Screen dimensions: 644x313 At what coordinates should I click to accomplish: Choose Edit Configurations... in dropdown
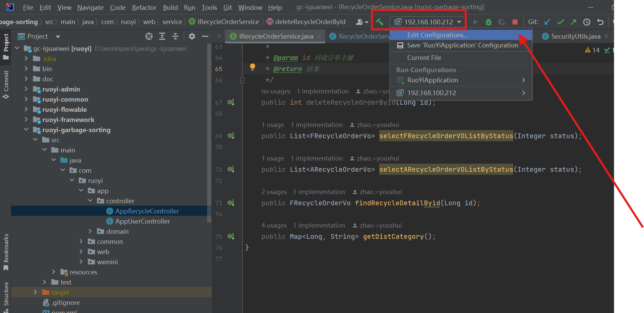click(x=461, y=35)
